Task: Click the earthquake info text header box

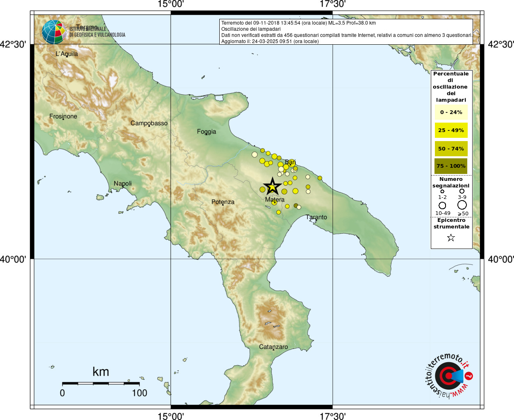Action: 346,32
